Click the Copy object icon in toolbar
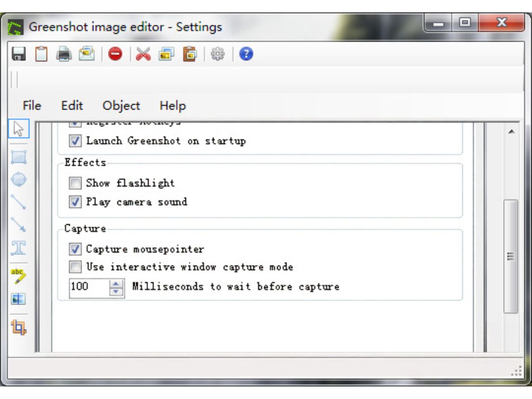 166,55
